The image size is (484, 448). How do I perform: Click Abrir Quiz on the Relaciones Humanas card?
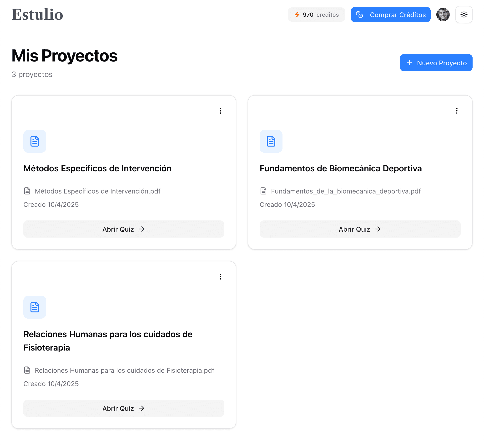(x=124, y=408)
